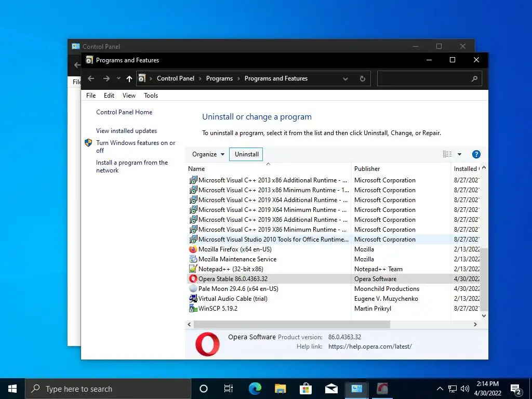This screenshot has width=532, height=399.
Task: Click the Forward navigation arrow
Action: [106, 78]
